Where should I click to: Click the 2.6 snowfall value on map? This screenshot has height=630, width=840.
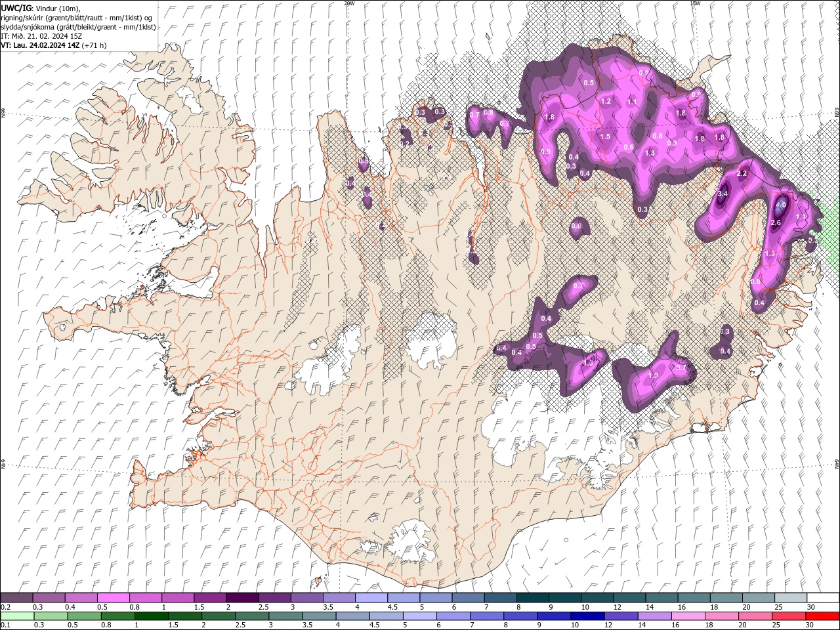point(775,223)
